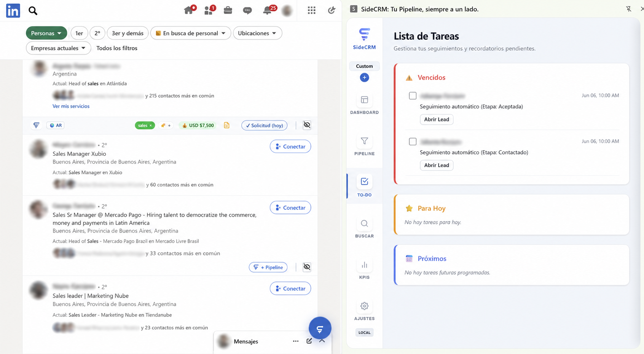Check first overdue task Etapa: Aceptada
Image resolution: width=644 pixels, height=354 pixels.
tap(413, 96)
